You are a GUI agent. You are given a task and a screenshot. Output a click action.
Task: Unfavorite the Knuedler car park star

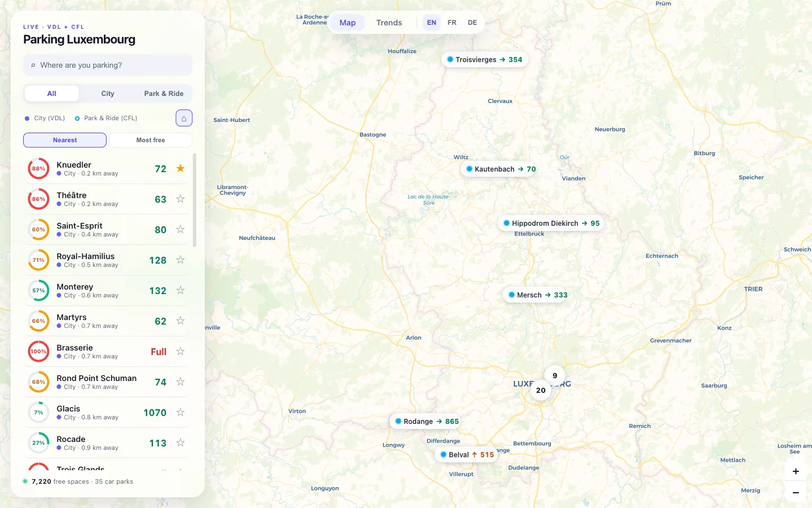[180, 168]
